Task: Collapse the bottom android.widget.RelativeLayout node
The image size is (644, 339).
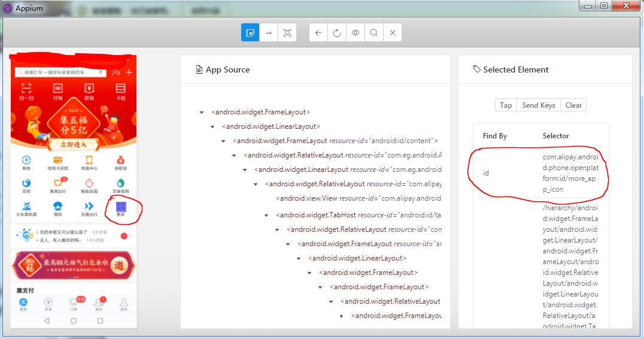Action: pyautogui.click(x=330, y=302)
